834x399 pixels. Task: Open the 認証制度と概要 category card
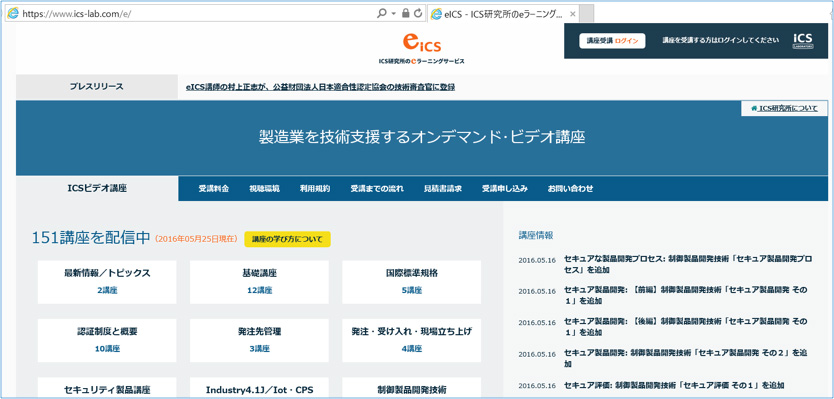(x=107, y=340)
